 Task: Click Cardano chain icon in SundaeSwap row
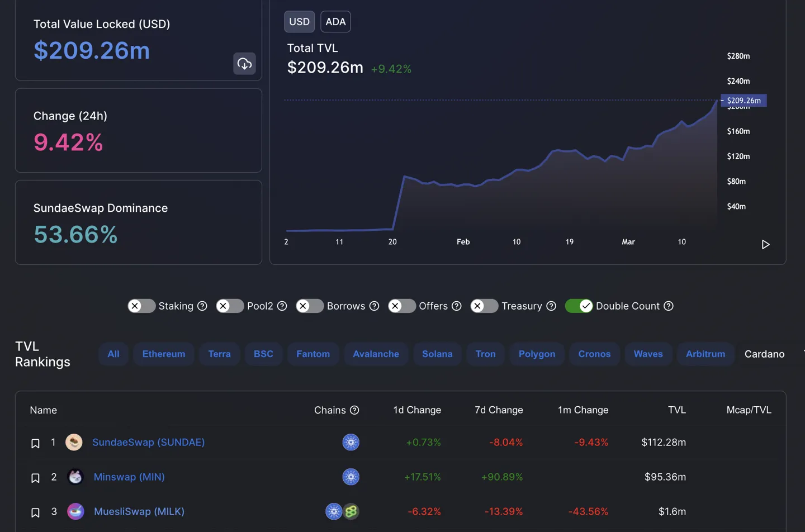tap(351, 442)
